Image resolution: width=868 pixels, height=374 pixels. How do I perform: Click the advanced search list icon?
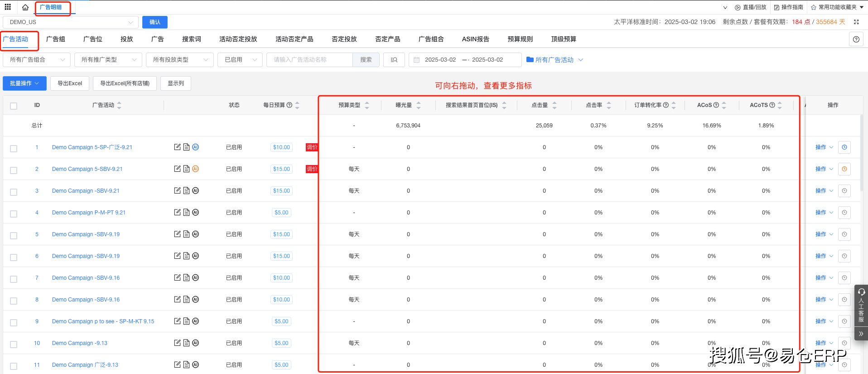click(x=394, y=60)
